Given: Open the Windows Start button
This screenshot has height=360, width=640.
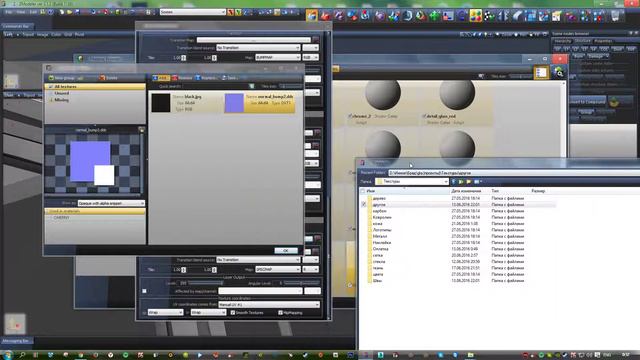Looking at the screenshot, I should 7,355.
